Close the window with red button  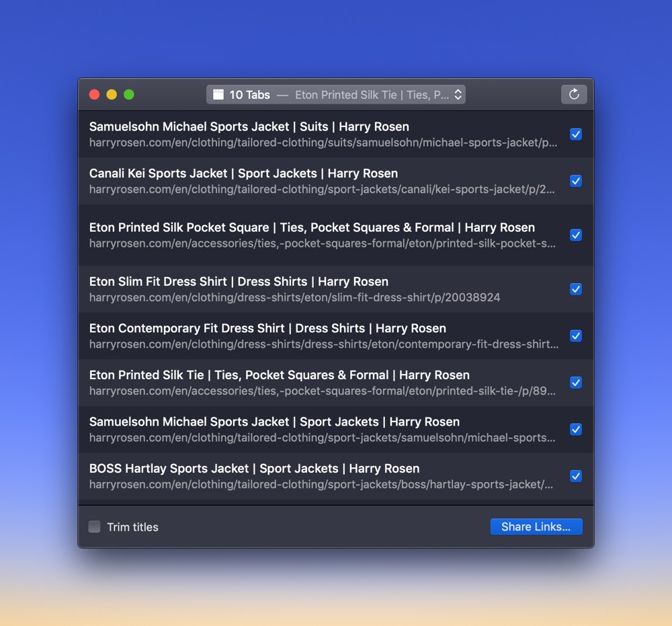point(94,94)
